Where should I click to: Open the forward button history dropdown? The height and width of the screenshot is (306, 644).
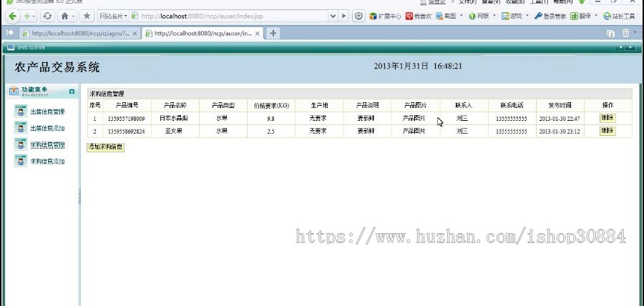[x=34, y=16]
